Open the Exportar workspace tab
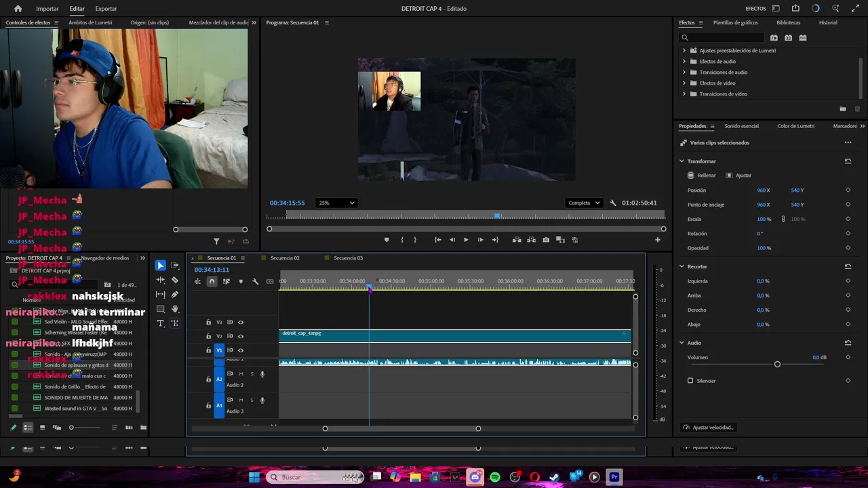The width and height of the screenshot is (868, 488). tap(106, 9)
